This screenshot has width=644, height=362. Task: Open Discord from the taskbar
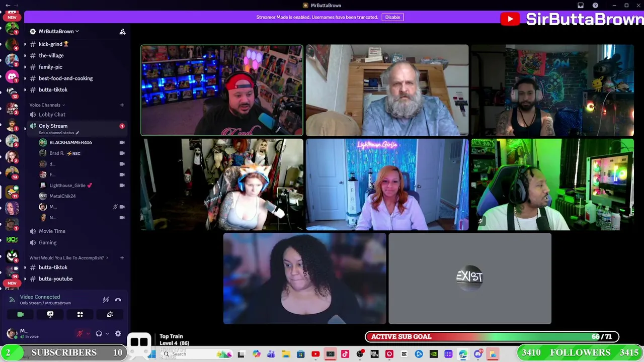click(x=478, y=354)
